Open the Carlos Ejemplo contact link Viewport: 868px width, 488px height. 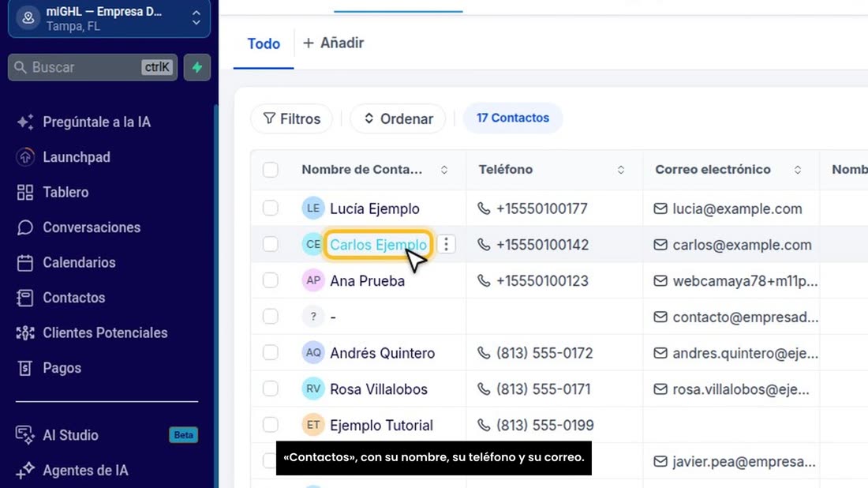pos(378,245)
